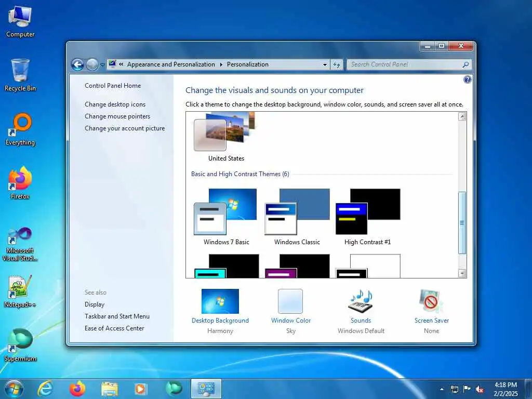Open the Display link
Viewport: 532px width, 399px height.
pyautogui.click(x=95, y=304)
